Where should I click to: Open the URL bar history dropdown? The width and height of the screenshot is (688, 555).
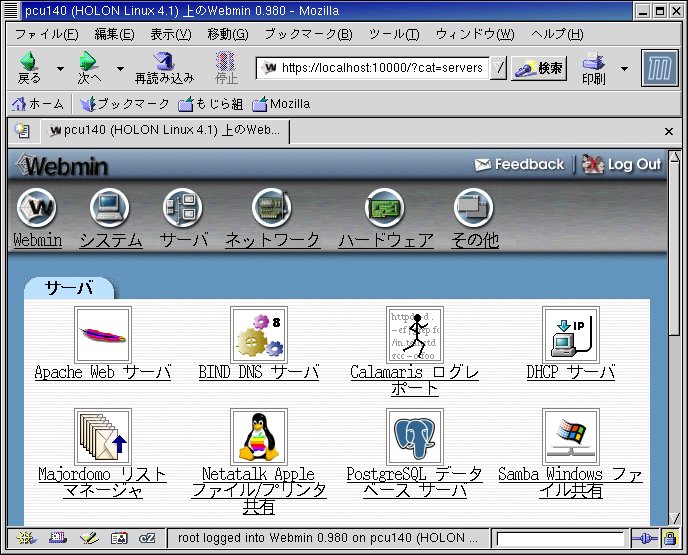(498, 68)
